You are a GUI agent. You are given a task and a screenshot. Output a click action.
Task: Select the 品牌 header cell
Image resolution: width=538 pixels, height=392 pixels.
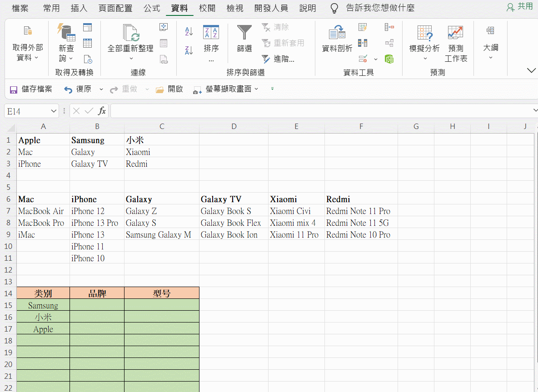tap(97, 293)
